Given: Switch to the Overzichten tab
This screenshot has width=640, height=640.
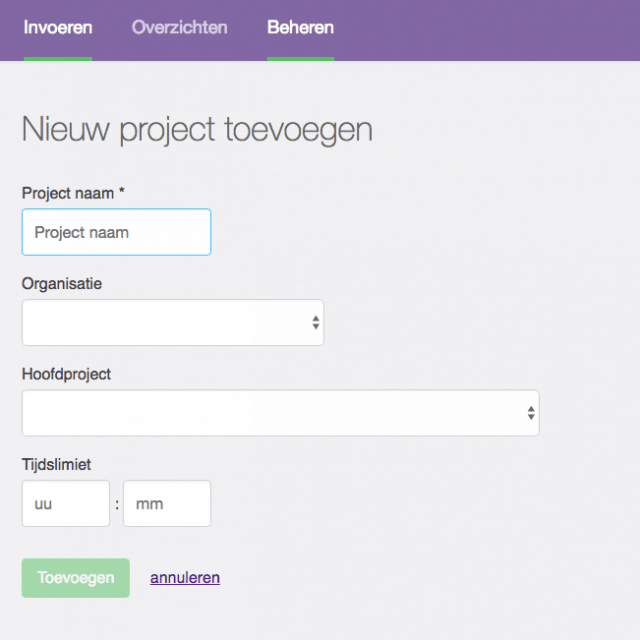Looking at the screenshot, I should [x=180, y=28].
